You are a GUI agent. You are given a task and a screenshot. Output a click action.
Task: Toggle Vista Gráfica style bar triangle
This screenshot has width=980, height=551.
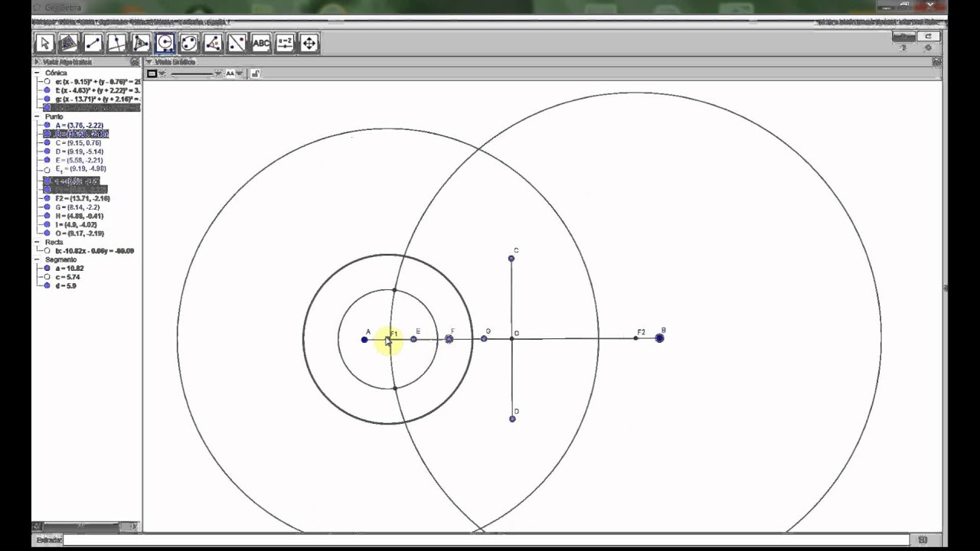[149, 62]
